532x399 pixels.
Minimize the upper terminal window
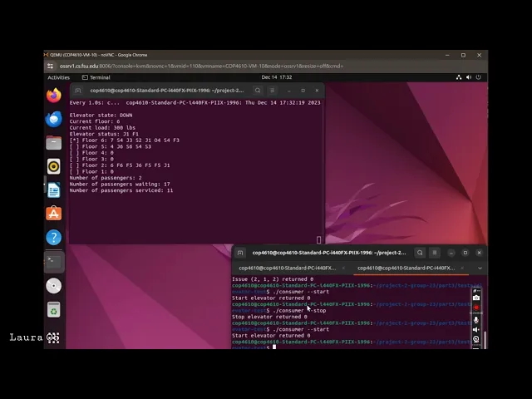click(x=289, y=91)
